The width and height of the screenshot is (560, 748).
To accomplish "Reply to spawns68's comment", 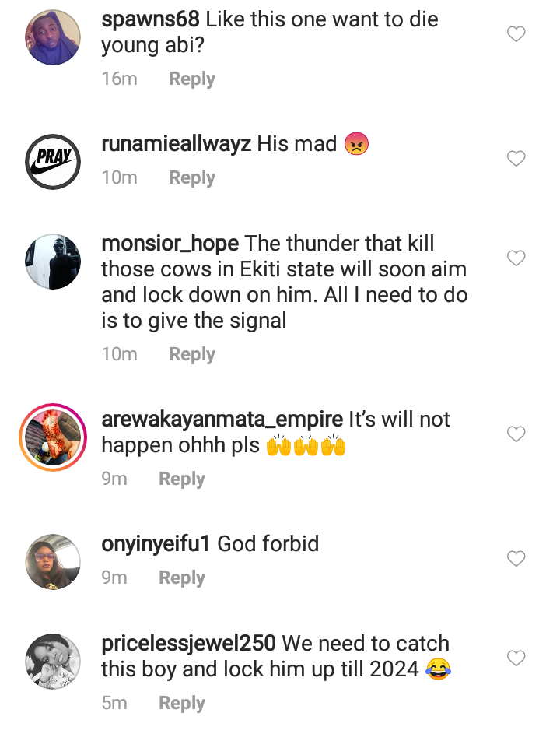I will pyautogui.click(x=192, y=79).
